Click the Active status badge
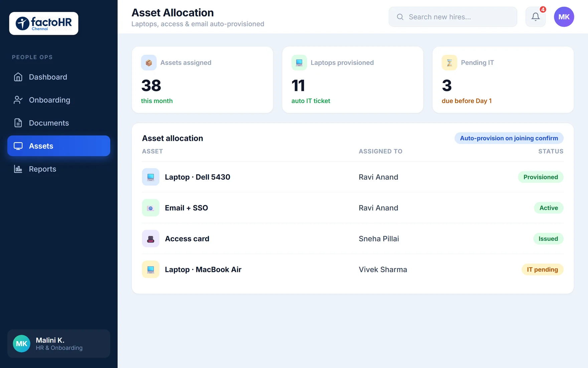Viewport: 588px width, 368px height. 549,208
